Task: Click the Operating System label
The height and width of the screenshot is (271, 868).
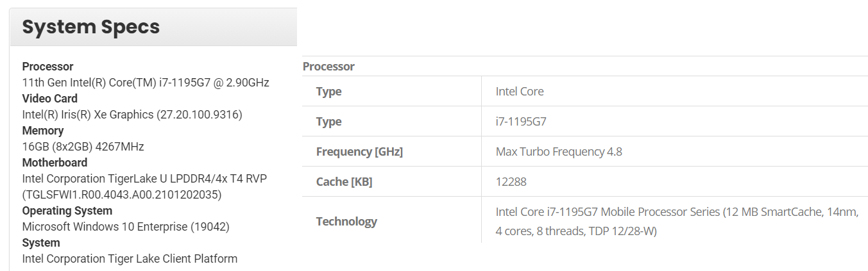Action: 67,211
